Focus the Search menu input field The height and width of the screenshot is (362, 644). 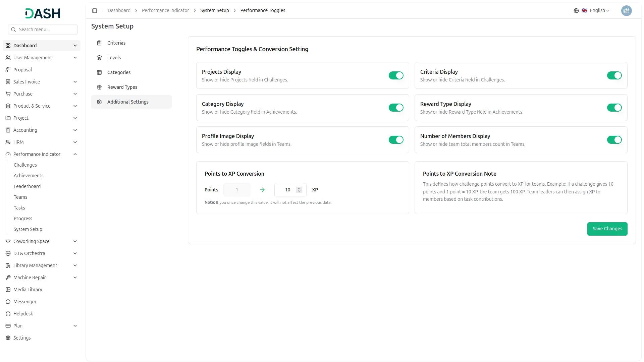[x=46, y=29]
